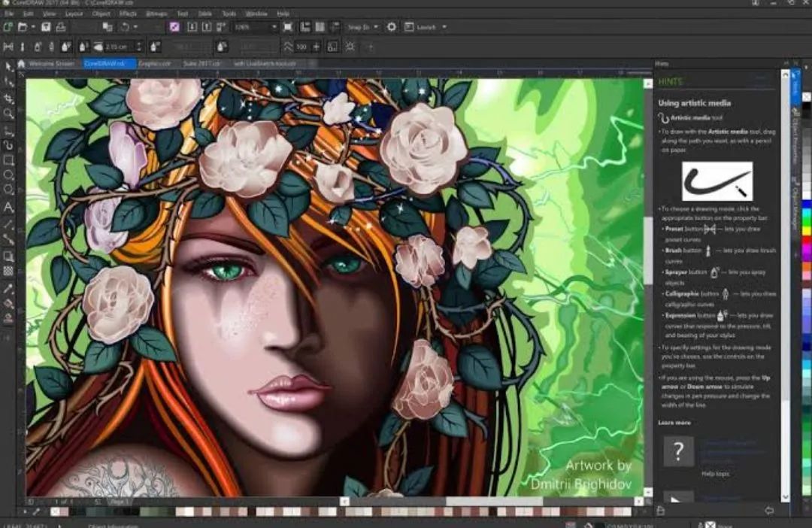Click the Help topic question mark thumbnail
Image resolution: width=812 pixels, height=528 pixels.
pos(678,451)
